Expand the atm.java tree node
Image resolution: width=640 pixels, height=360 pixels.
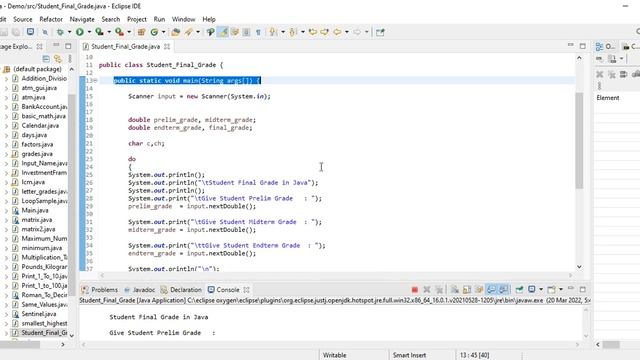click(x=6, y=97)
